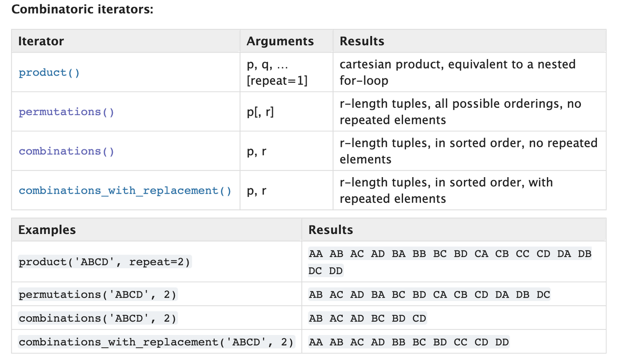Click the Arguments column header
This screenshot has height=364, width=617.
[280, 41]
